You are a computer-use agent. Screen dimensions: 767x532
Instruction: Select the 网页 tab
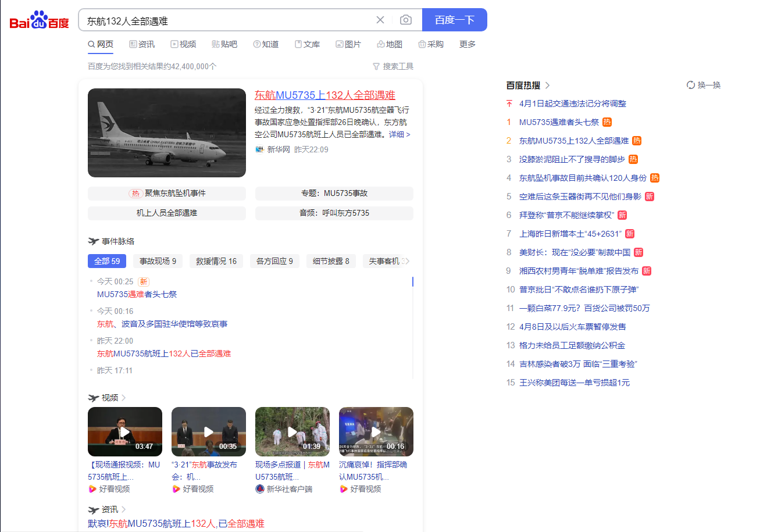(x=101, y=44)
